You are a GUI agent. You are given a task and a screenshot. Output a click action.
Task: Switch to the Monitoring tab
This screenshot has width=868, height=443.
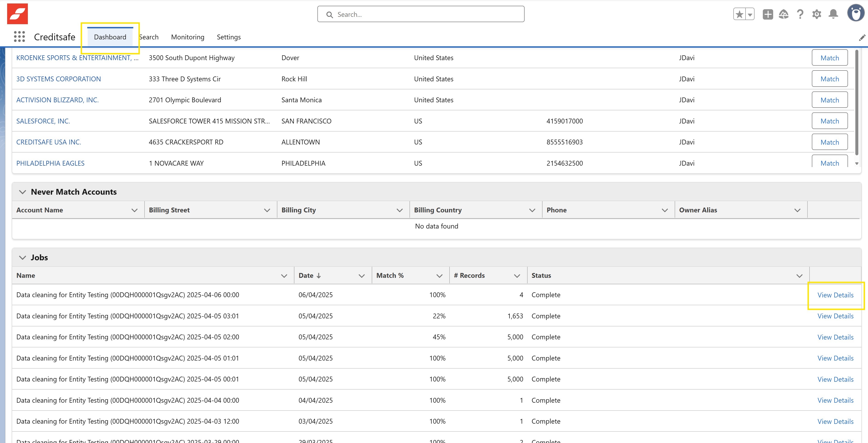187,37
